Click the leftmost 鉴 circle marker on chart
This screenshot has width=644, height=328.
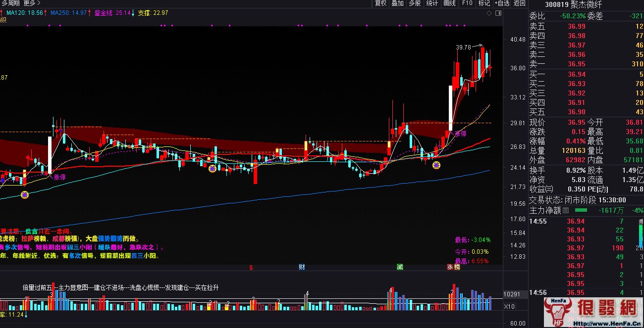tap(24, 195)
